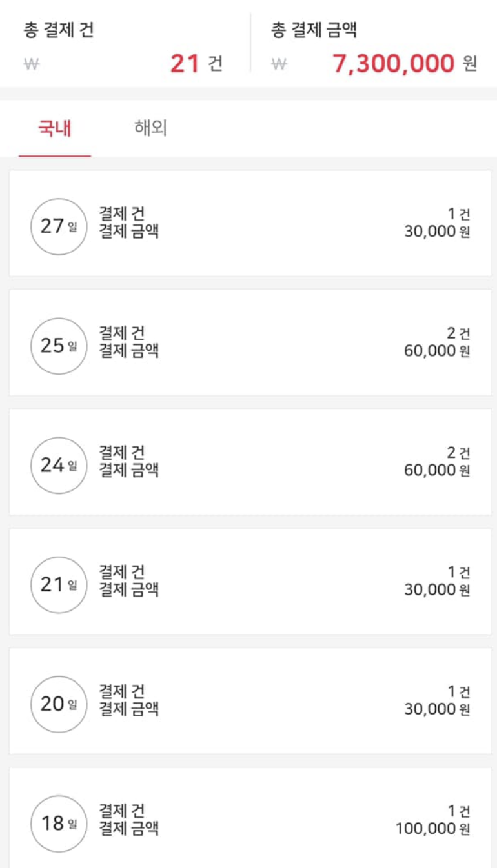Open the 100,000원 amount on 18일
The image size is (497, 868).
432,828
